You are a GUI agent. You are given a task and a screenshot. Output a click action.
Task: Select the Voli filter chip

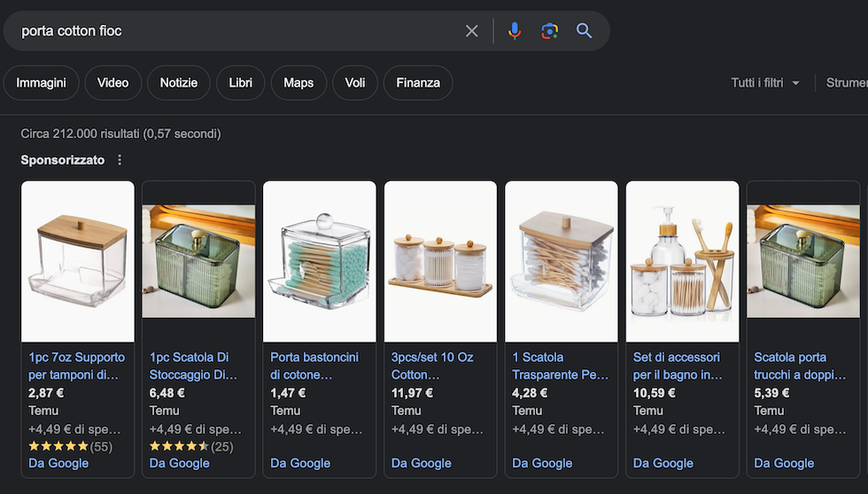click(355, 83)
